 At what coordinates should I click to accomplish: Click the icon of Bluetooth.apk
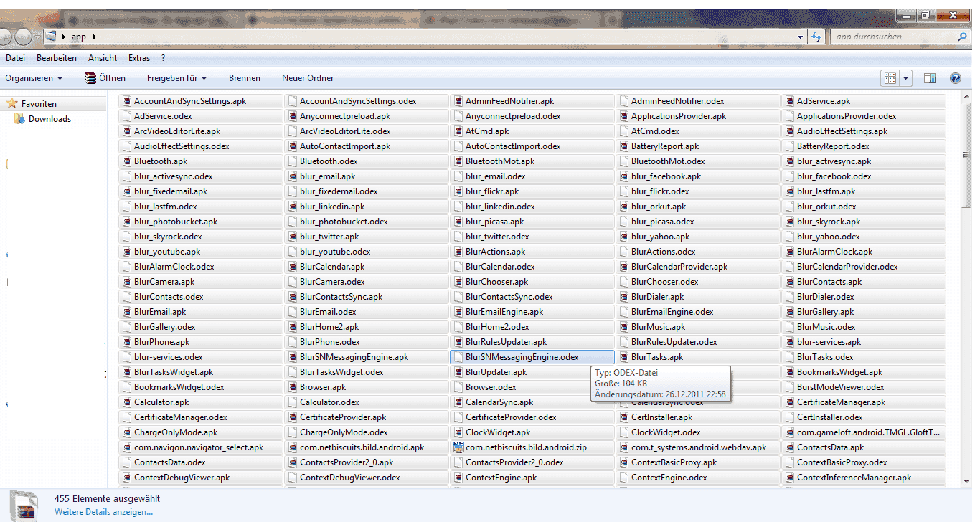tap(127, 161)
